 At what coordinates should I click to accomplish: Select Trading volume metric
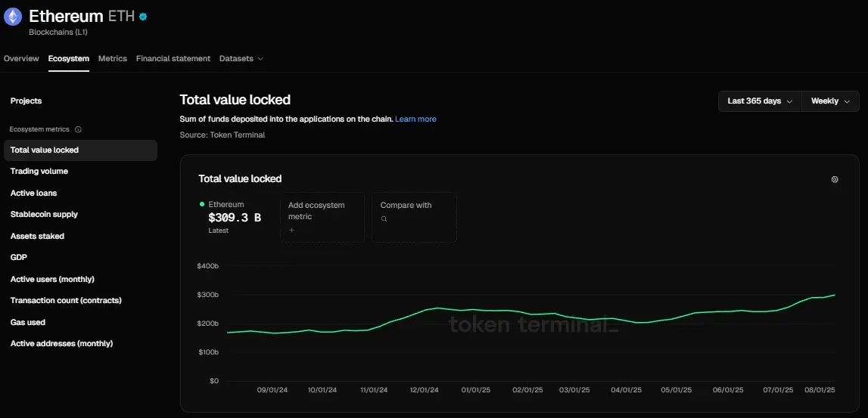[39, 172]
